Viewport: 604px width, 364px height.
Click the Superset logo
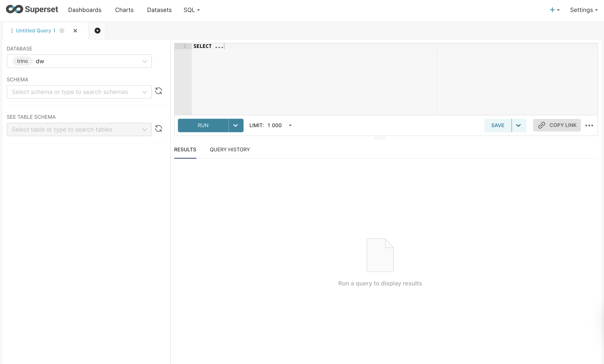point(32,9)
